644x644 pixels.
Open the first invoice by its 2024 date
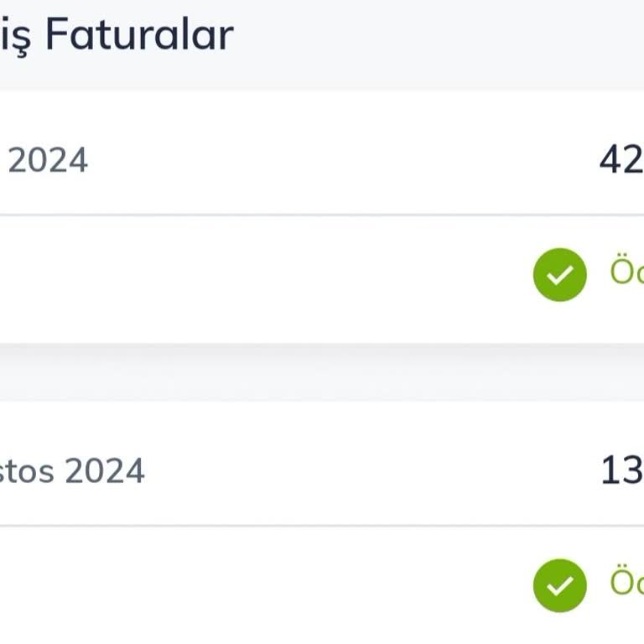[x=47, y=159]
